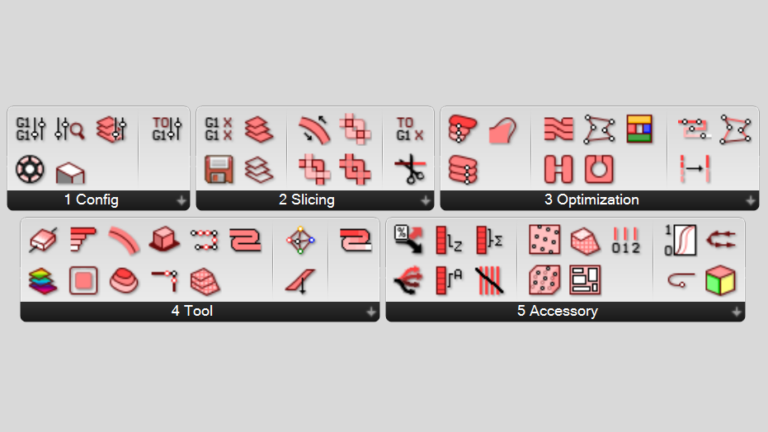This screenshot has height=432, width=768.
Task: Expand the 2 Slicing panel plus button
Action: coord(425,200)
